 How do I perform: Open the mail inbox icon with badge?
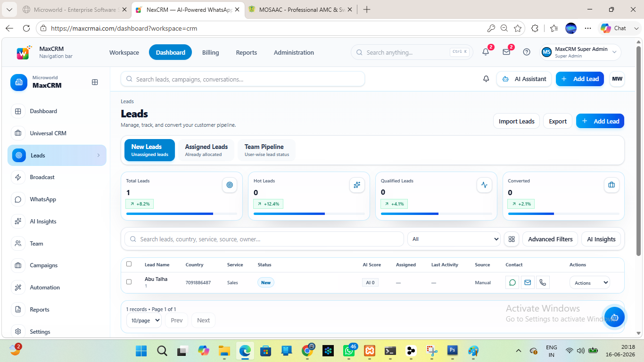point(506,52)
